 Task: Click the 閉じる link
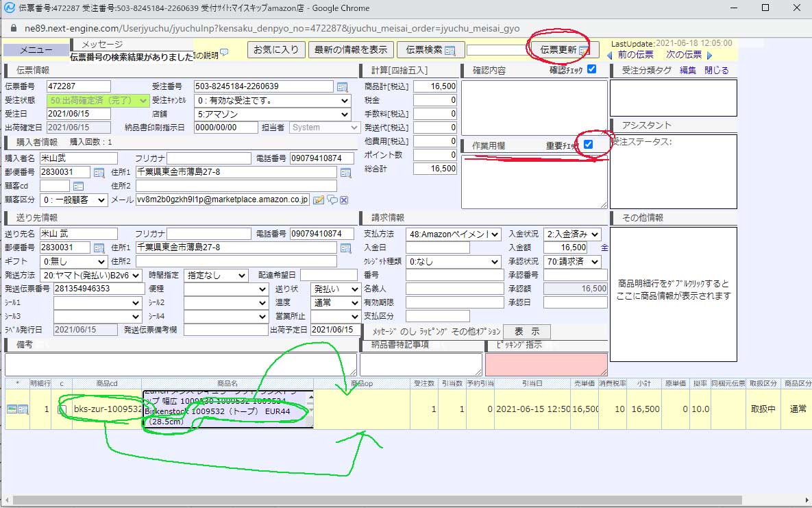point(716,71)
